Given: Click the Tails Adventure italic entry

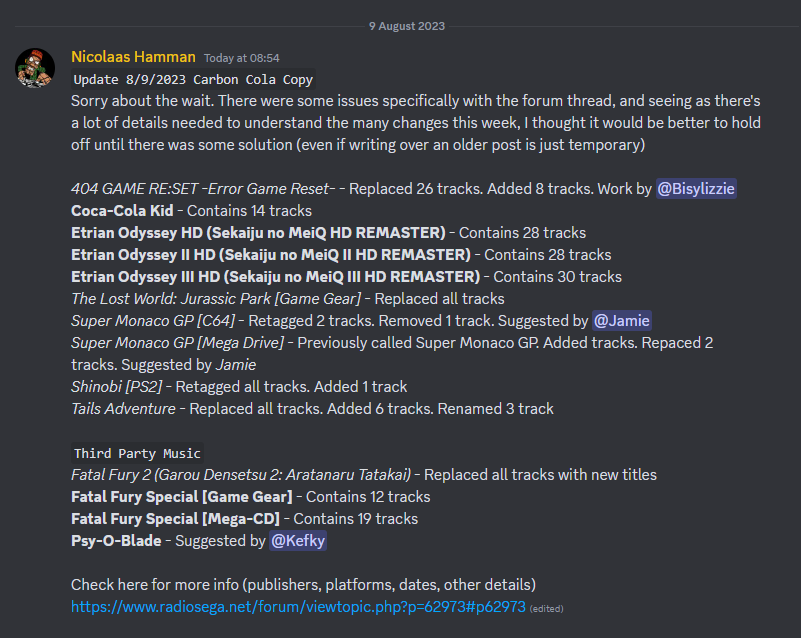Looking at the screenshot, I should [x=123, y=408].
